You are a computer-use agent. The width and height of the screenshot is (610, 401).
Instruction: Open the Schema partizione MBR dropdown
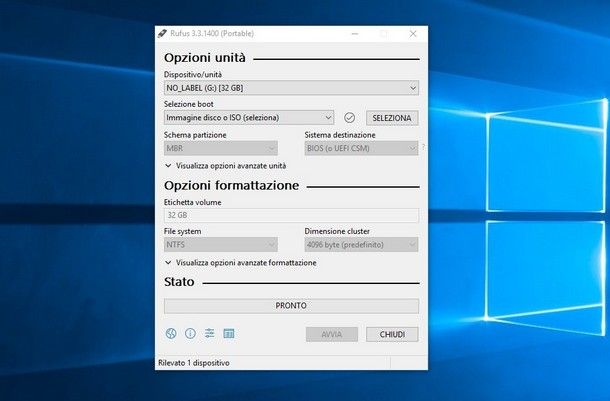click(221, 148)
